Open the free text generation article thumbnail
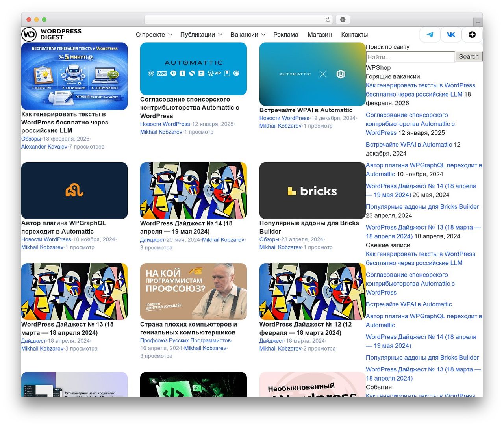 74,76
